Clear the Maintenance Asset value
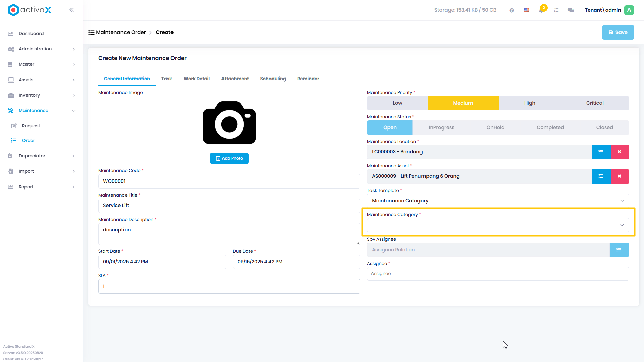This screenshot has width=644, height=362. coord(620,176)
